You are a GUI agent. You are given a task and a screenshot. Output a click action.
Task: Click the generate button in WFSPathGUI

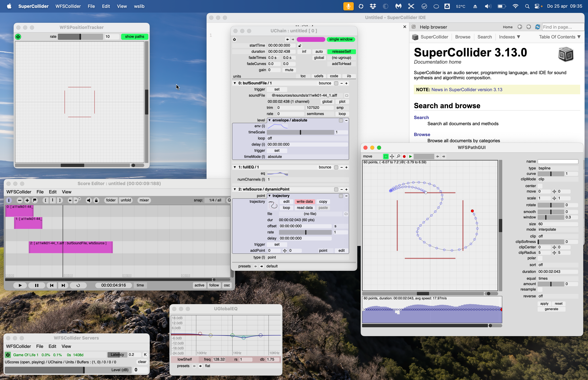551,309
